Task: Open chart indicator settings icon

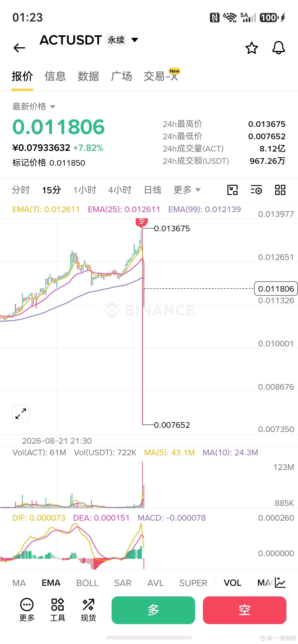Action: point(256,190)
